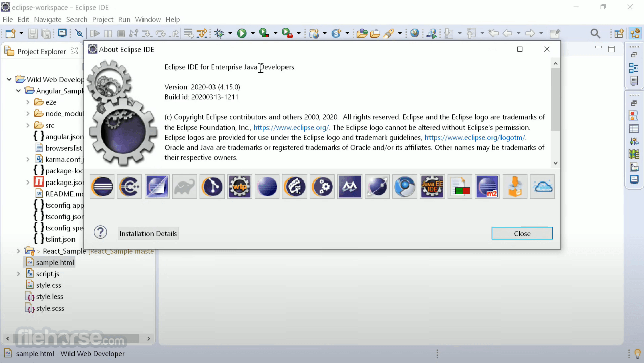Click the WTP plugin icon in About
Image resolution: width=644 pixels, height=363 pixels.
point(240,187)
